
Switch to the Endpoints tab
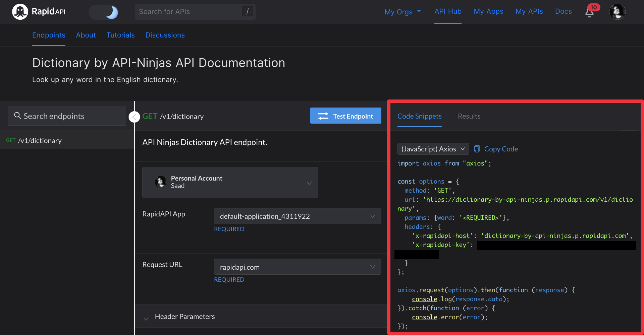(49, 35)
